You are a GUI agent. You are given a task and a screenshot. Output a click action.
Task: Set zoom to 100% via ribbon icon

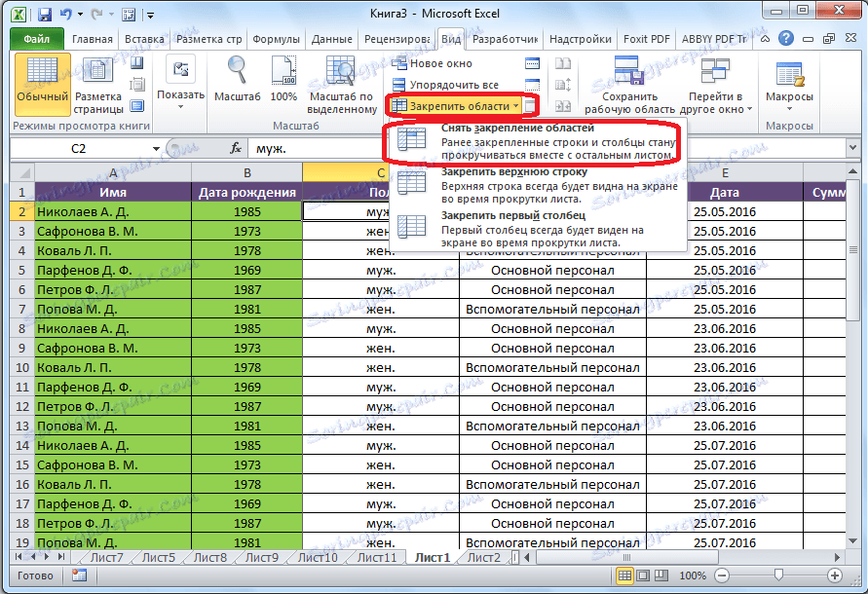(283, 73)
